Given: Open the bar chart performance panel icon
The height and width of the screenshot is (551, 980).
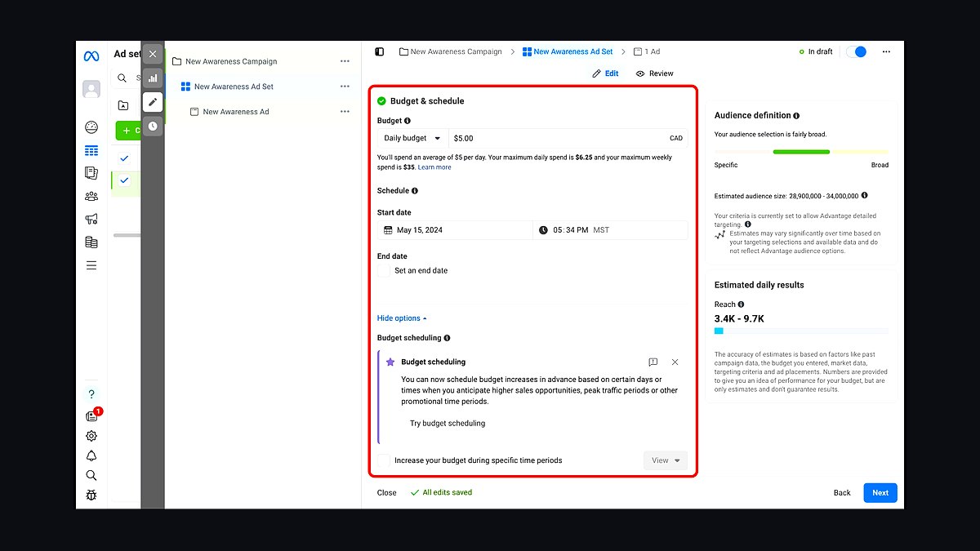Looking at the screenshot, I should click(153, 78).
